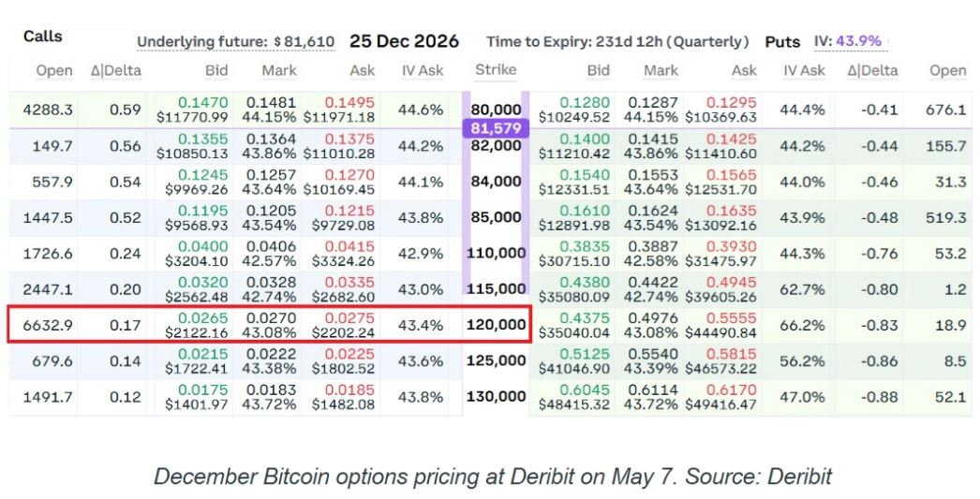Image resolution: width=980 pixels, height=499 pixels.
Task: Select the 80,000 call bid 0.1470
Action: pos(202,102)
